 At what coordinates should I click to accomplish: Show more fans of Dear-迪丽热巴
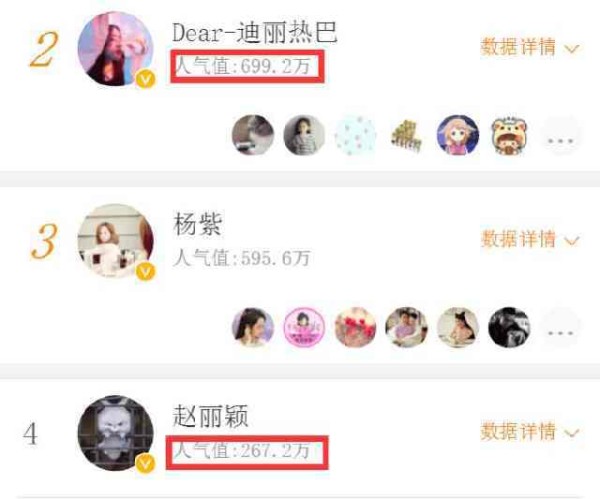(x=560, y=135)
